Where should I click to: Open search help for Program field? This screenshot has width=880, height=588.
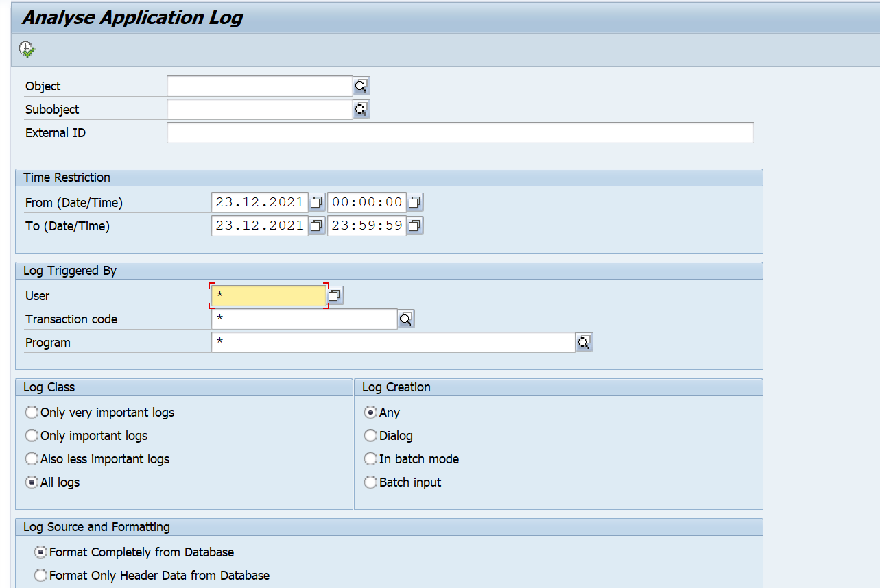point(584,342)
